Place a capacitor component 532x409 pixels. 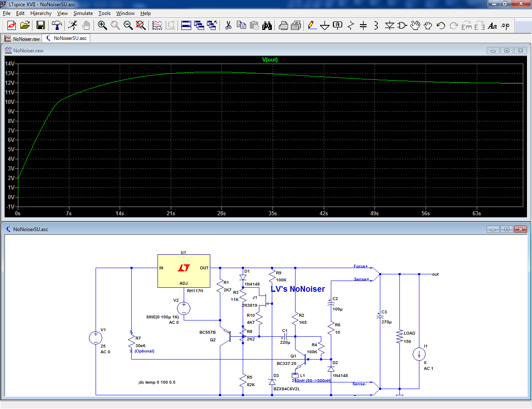point(363,26)
